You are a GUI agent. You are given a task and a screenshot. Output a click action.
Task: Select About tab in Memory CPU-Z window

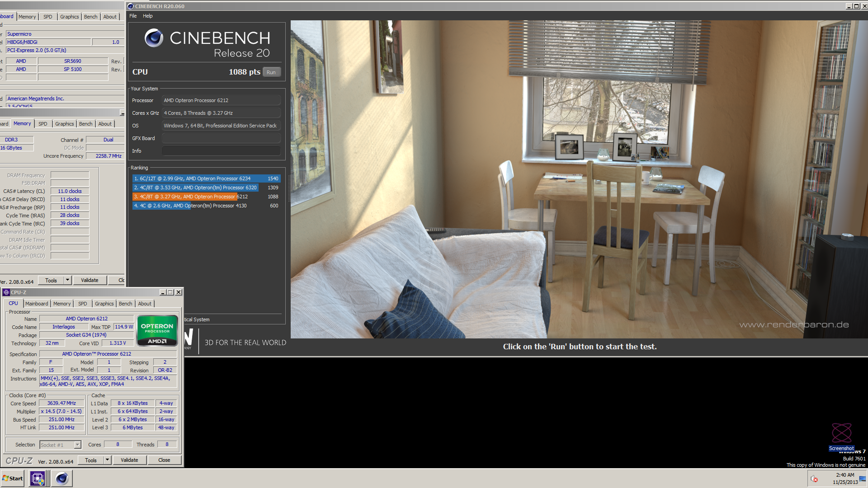(x=105, y=124)
